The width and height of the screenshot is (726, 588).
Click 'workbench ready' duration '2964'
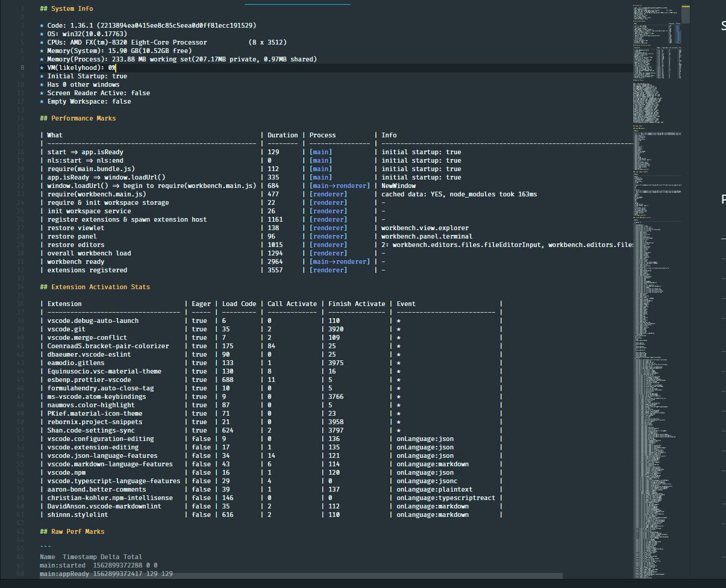275,261
